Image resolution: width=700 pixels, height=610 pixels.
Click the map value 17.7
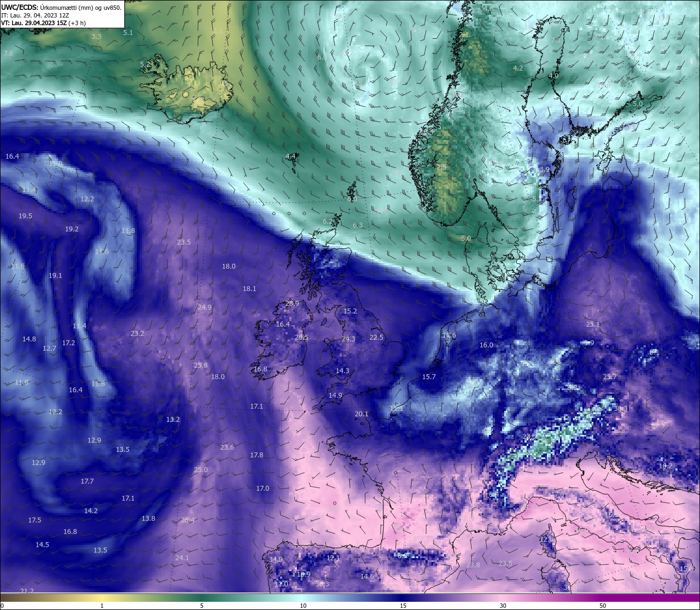87,481
